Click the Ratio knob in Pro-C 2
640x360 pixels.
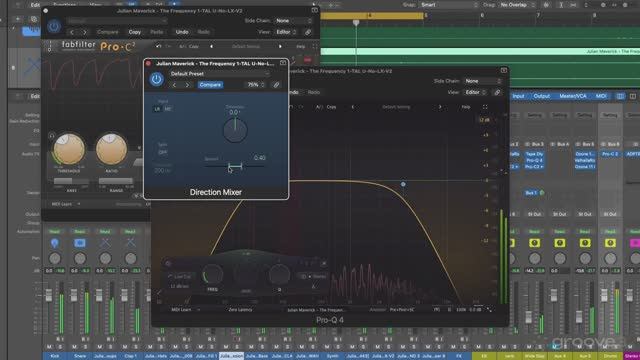pyautogui.click(x=111, y=149)
